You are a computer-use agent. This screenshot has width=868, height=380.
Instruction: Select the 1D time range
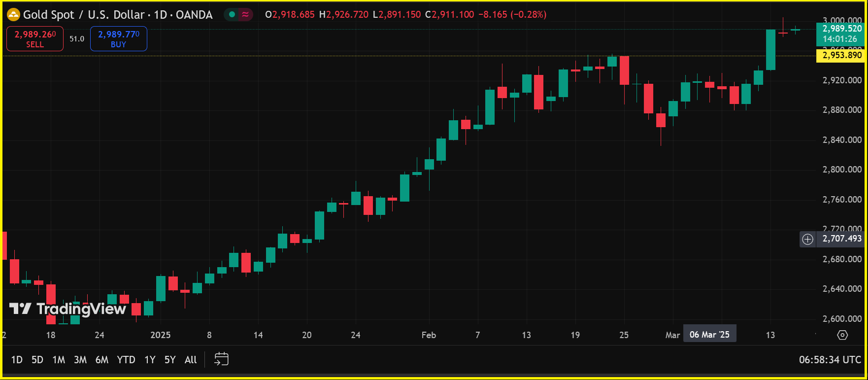(x=17, y=360)
